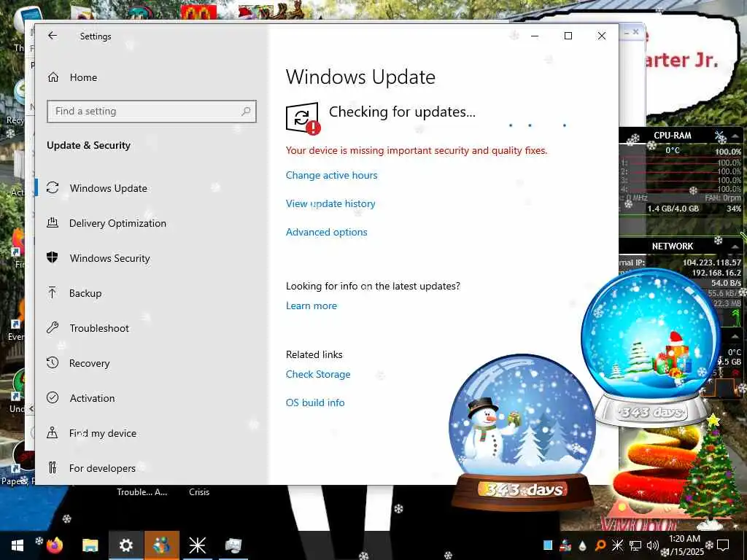Click the update status icon with red alert

pyautogui.click(x=303, y=119)
